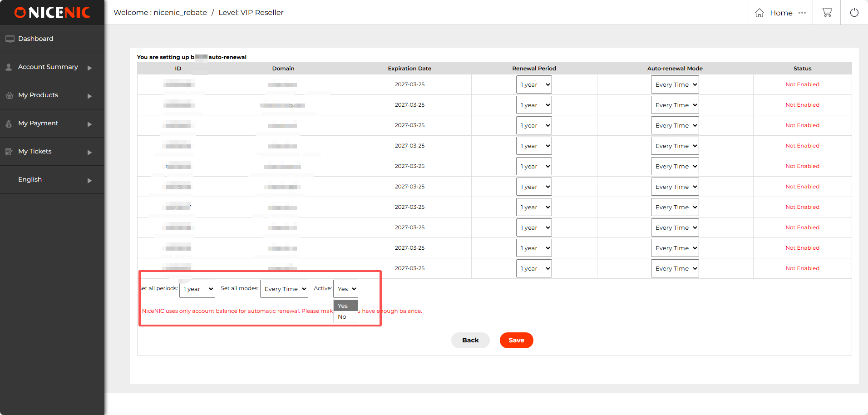The height and width of the screenshot is (415, 868).
Task: Open Renewal Period dropdown in eighth row
Action: (x=534, y=227)
